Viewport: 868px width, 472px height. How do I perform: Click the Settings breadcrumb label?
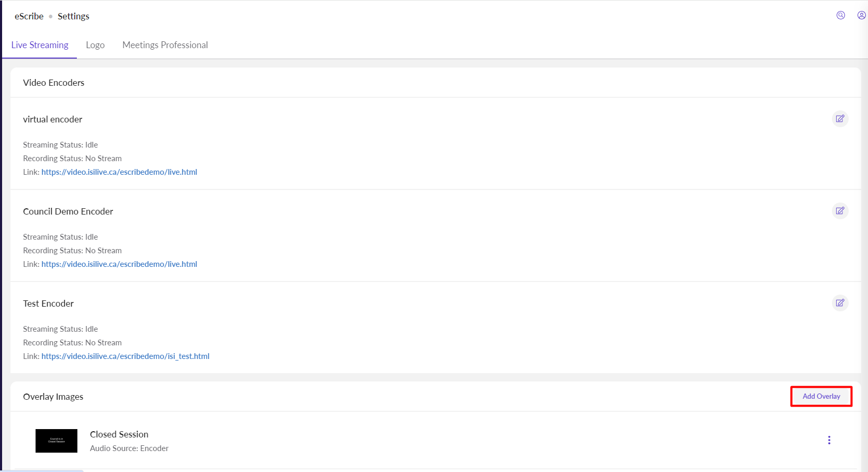[x=73, y=16]
